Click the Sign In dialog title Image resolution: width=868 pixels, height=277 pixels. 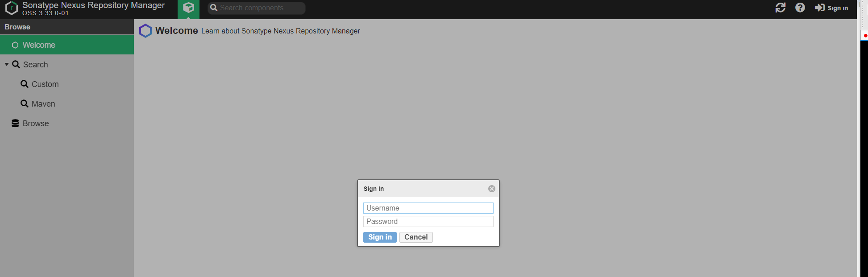coord(374,189)
